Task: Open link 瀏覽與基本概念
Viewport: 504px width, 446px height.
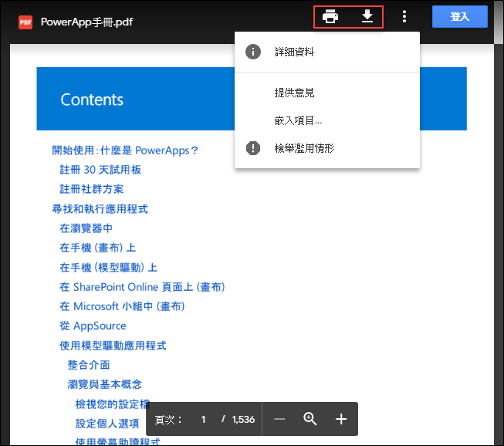Action: pyautogui.click(x=104, y=384)
